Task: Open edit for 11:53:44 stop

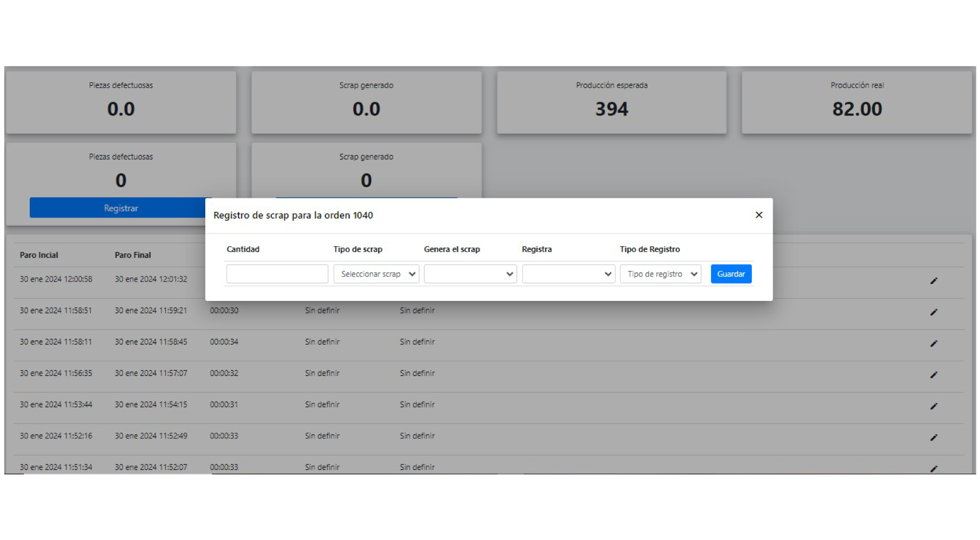Action: coord(934,406)
